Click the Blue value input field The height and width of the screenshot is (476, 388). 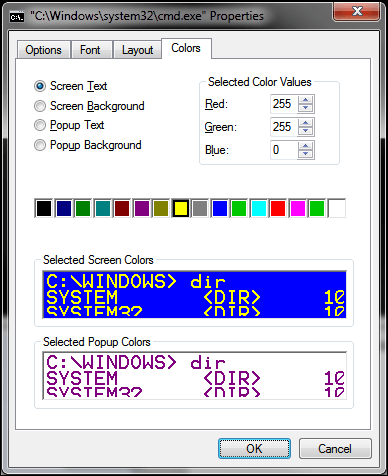(284, 150)
